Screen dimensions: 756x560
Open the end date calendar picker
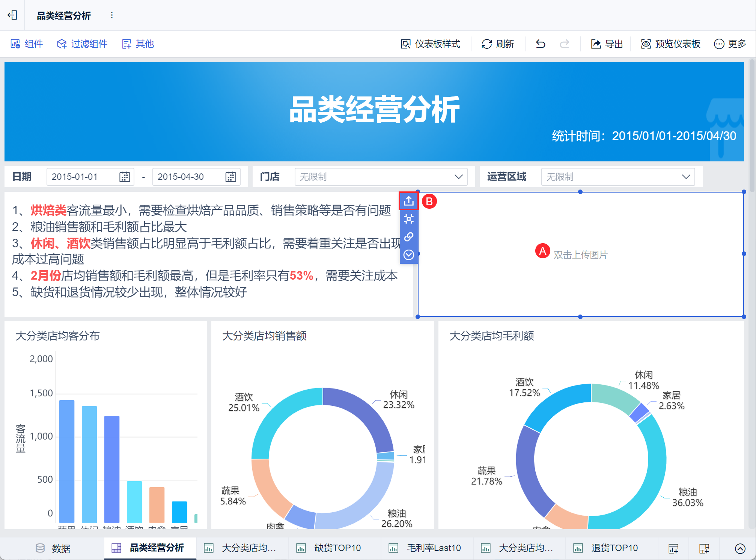230,177
